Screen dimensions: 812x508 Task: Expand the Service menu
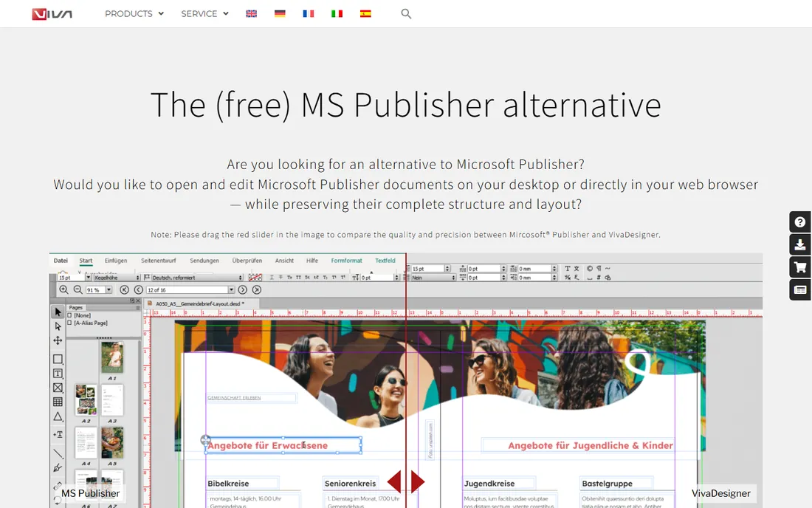point(204,14)
